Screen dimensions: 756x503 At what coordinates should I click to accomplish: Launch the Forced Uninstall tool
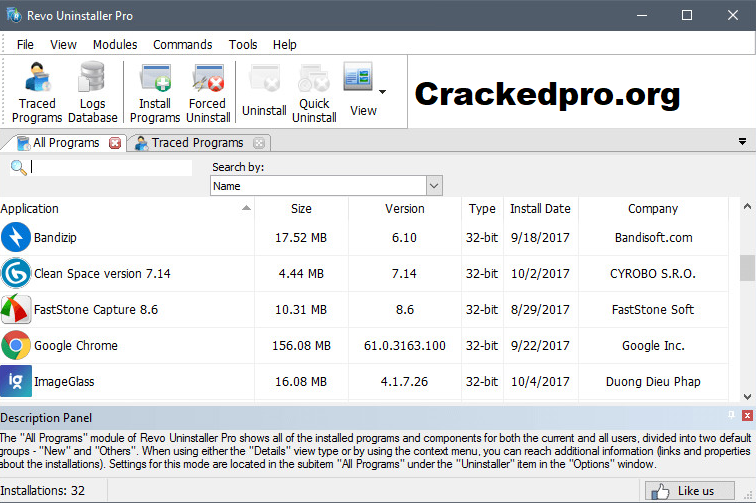(208, 92)
